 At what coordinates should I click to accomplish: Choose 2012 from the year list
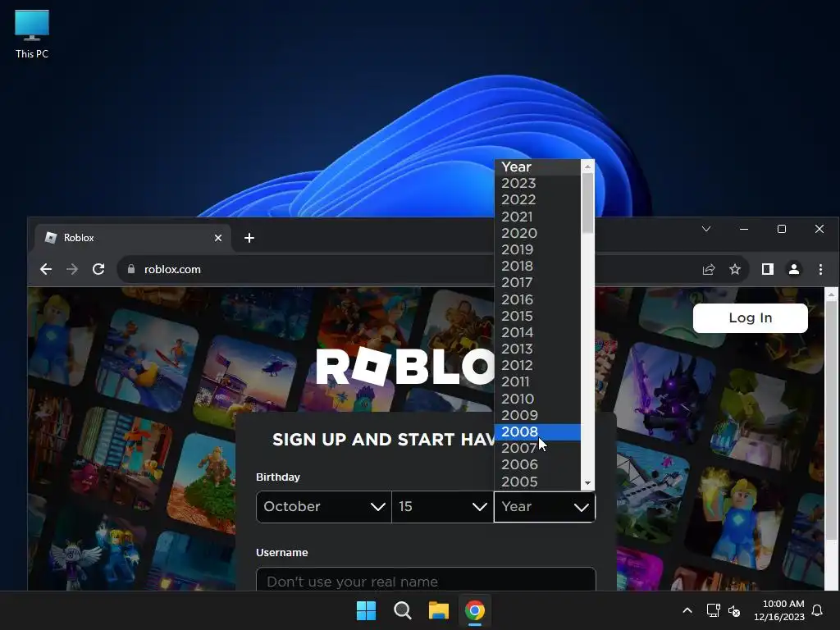[537, 365]
